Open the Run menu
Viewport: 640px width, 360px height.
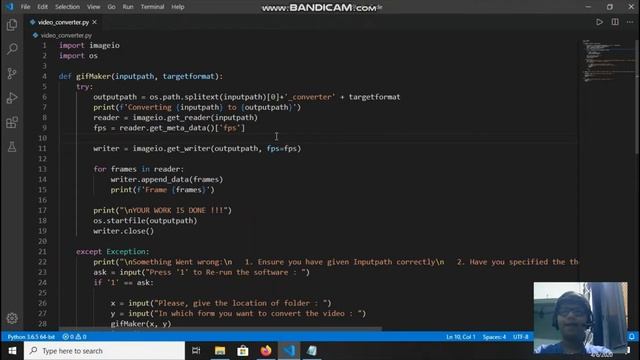tap(128, 7)
